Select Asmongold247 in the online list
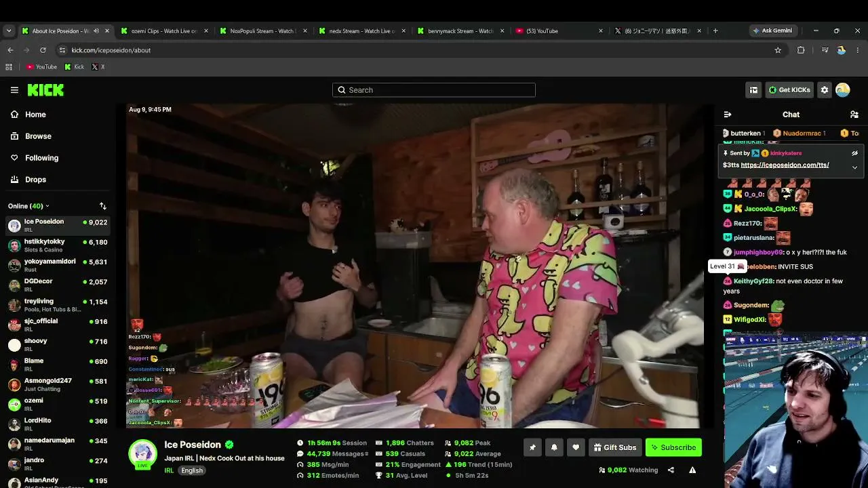Image resolution: width=868 pixels, height=488 pixels. 58,384
